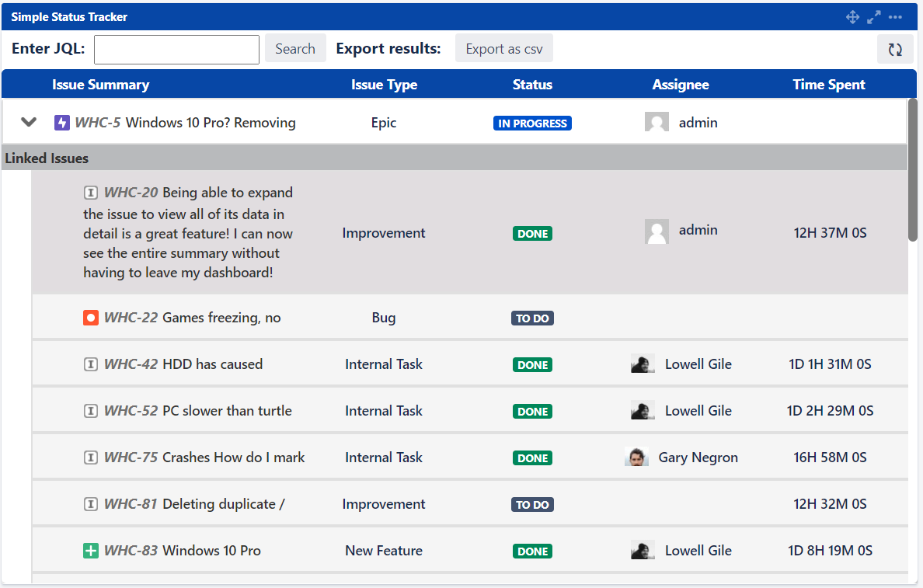923x588 pixels.
Task: Click time spent 1D 1H 31M 0S
Action: pos(830,364)
